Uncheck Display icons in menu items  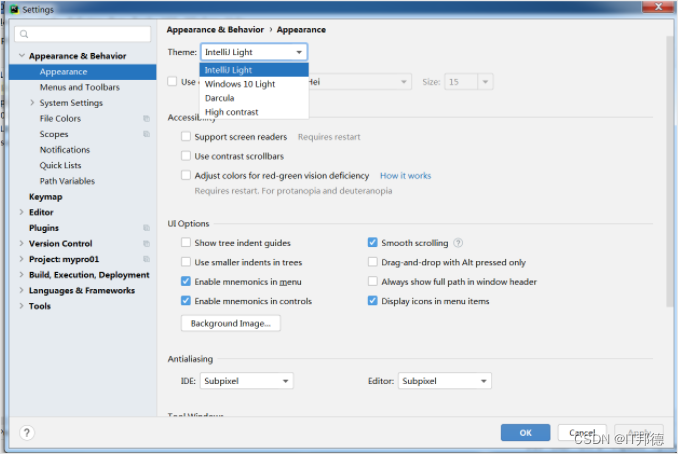click(x=372, y=301)
